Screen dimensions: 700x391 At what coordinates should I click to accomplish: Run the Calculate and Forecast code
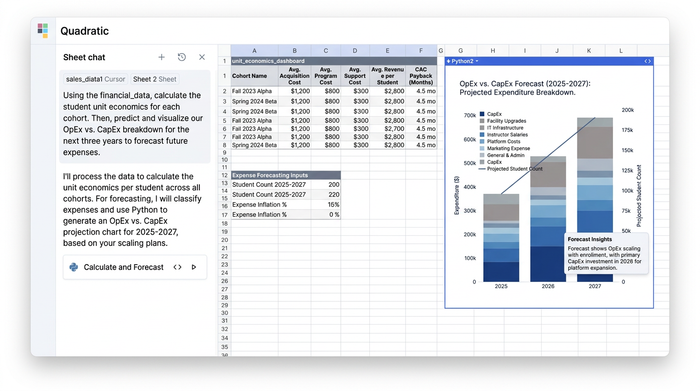[x=194, y=267]
